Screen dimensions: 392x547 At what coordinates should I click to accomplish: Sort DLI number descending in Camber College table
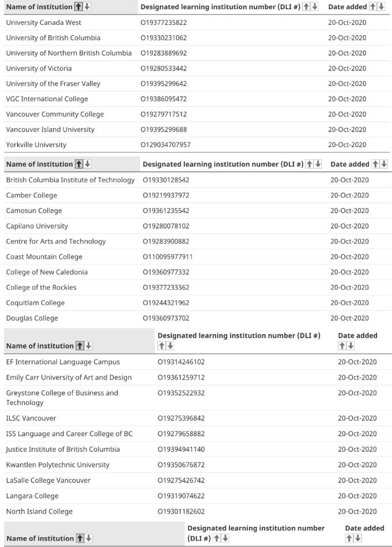[318, 164]
